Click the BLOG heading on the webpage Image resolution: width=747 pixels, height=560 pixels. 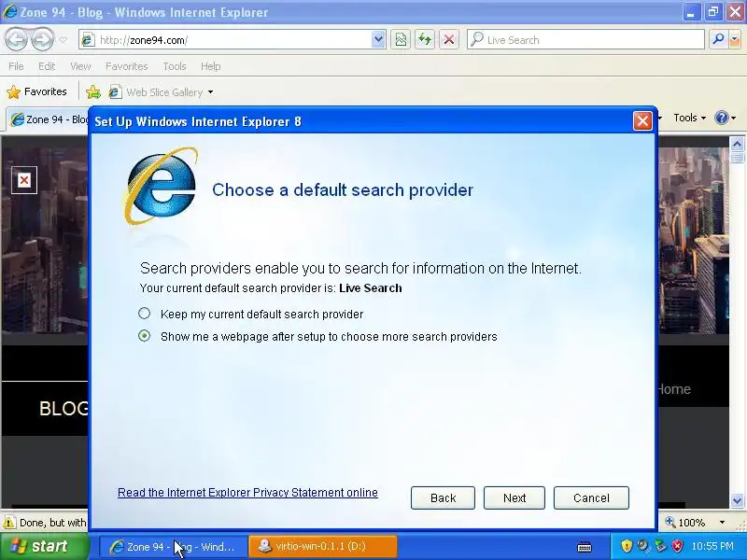63,409
